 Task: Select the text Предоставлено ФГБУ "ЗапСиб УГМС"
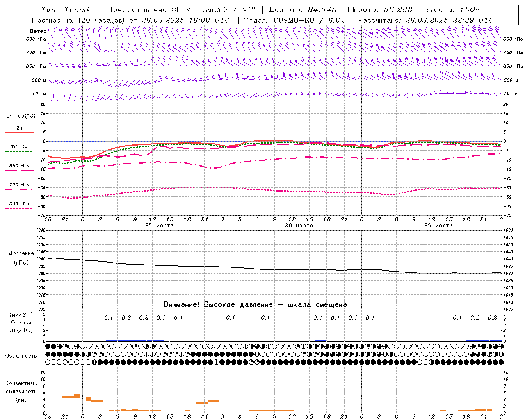pos(182,10)
